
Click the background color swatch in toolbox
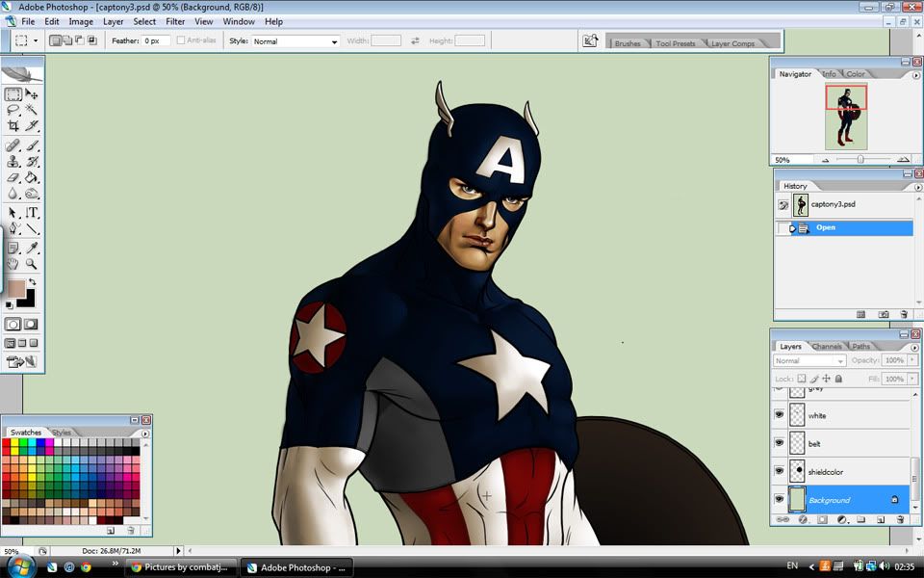(x=28, y=301)
